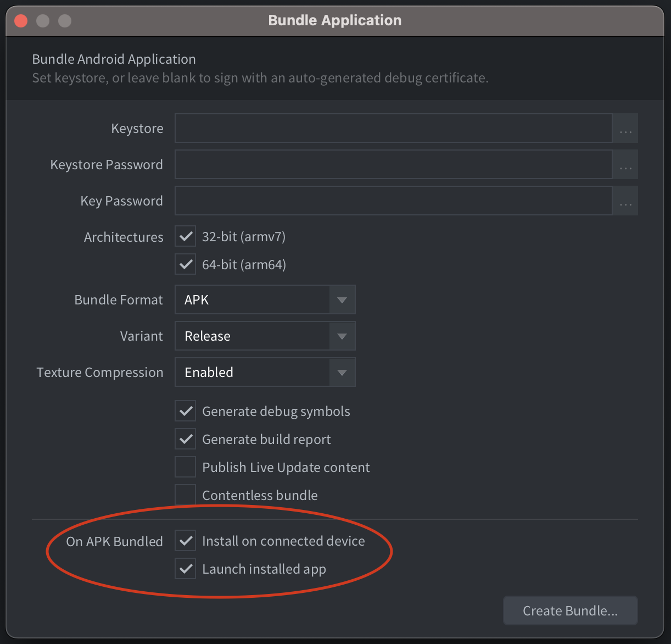Disable 64-bit (arm64) architecture
This screenshot has height=644, width=671.
coord(185,264)
